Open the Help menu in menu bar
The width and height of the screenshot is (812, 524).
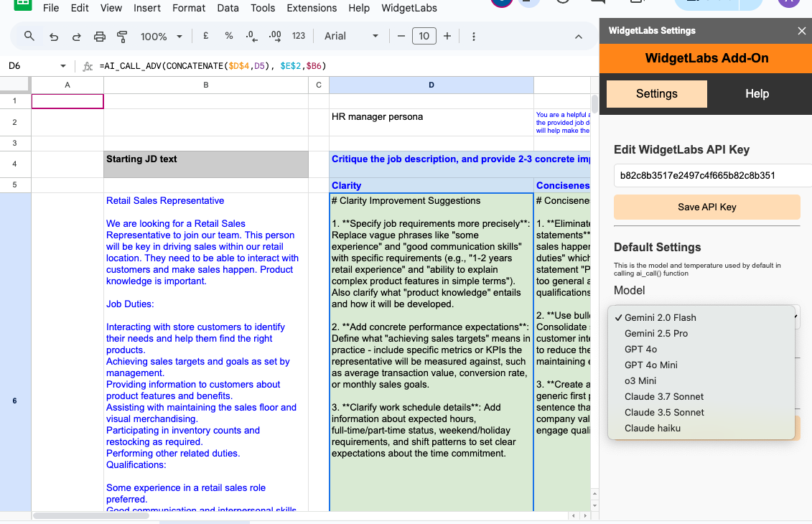click(x=359, y=9)
